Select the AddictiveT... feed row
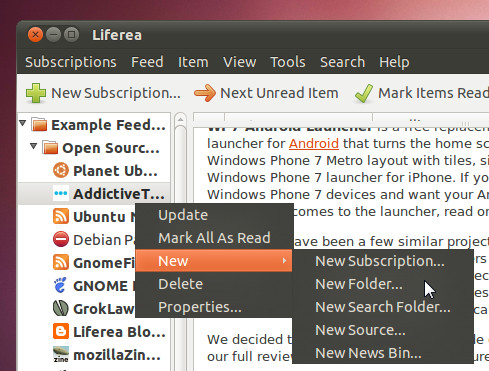This screenshot has width=489, height=371. point(95,193)
